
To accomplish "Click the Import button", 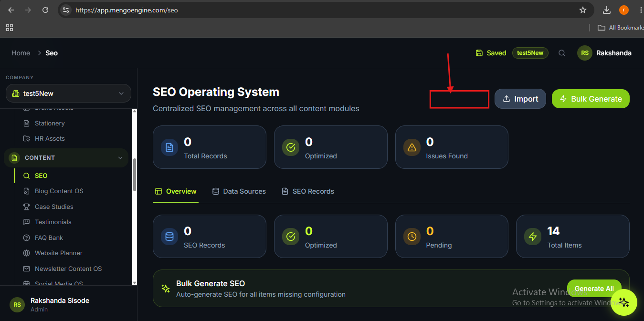I will [520, 99].
